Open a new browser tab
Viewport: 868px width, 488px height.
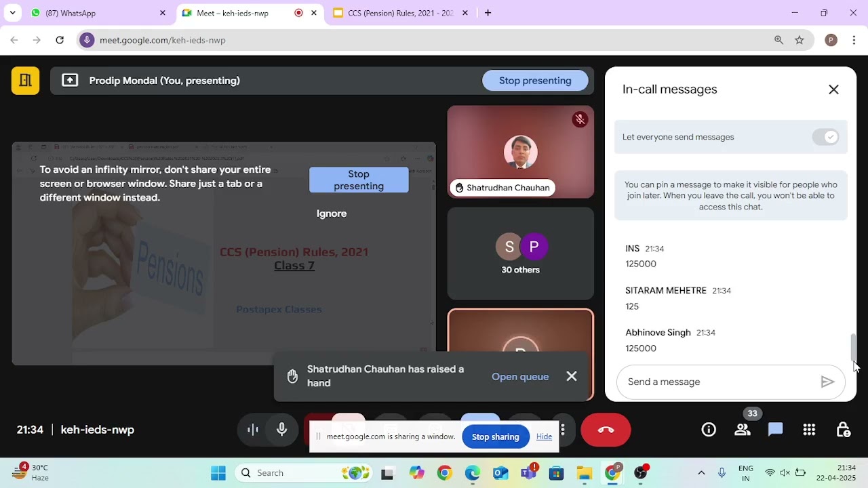(488, 13)
